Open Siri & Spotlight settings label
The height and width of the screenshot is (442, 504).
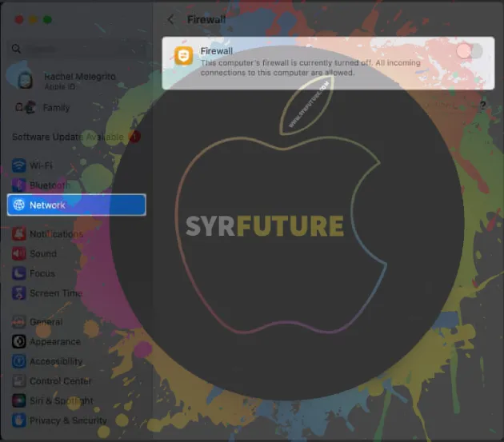coord(62,401)
